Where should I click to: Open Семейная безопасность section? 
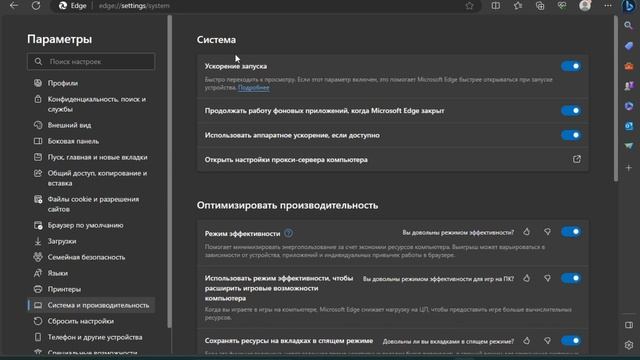[x=91, y=257]
